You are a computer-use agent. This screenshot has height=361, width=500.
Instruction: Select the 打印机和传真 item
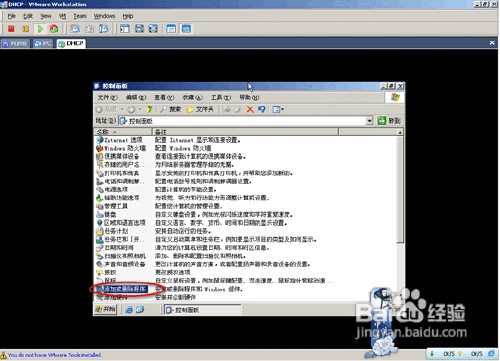117,173
